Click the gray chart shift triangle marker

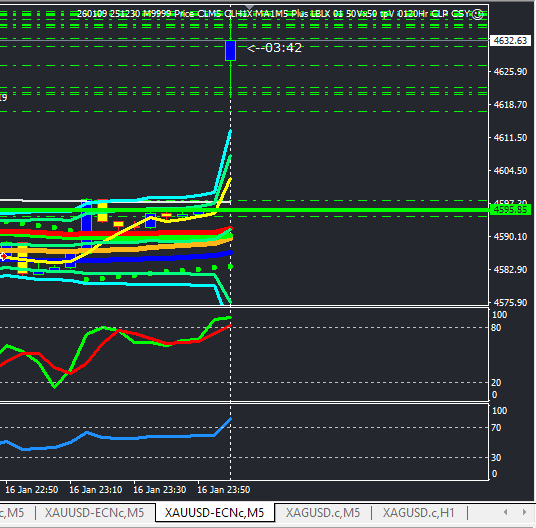[x=250, y=8]
